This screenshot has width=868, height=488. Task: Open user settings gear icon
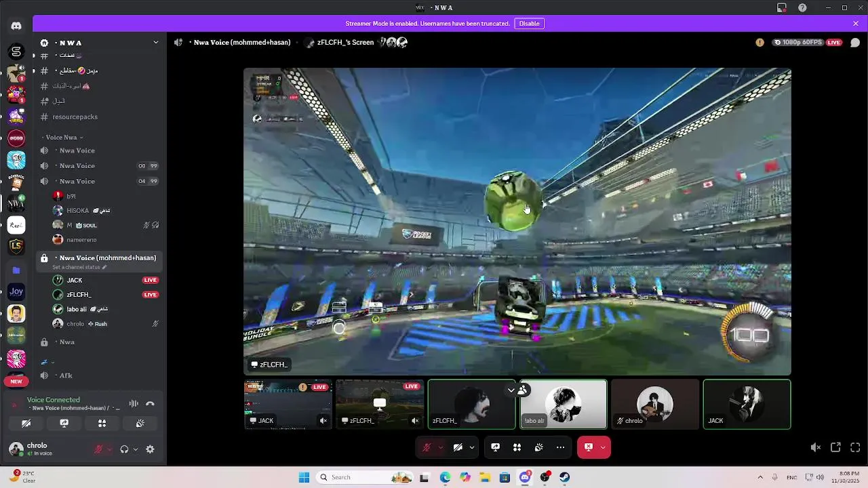(x=150, y=449)
